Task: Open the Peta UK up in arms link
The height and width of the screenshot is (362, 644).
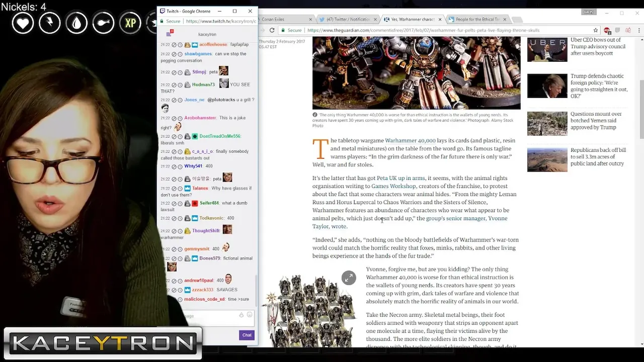Action: click(401, 178)
